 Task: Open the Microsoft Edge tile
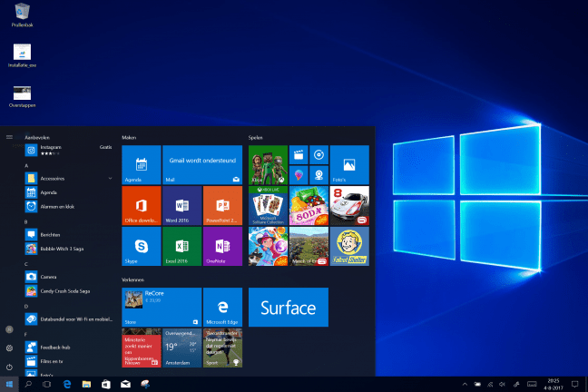[x=222, y=308]
